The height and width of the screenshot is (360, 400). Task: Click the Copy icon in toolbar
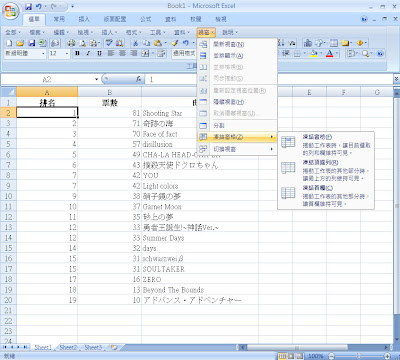click(x=146, y=43)
